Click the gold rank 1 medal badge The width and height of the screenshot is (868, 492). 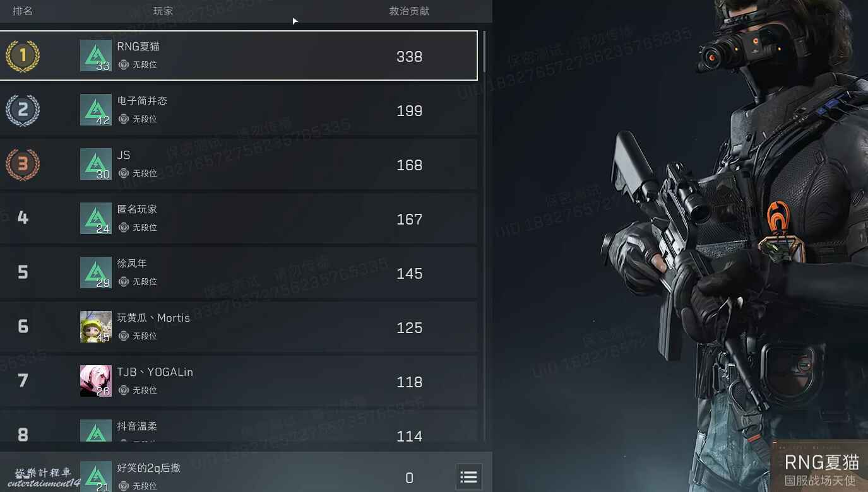point(23,56)
